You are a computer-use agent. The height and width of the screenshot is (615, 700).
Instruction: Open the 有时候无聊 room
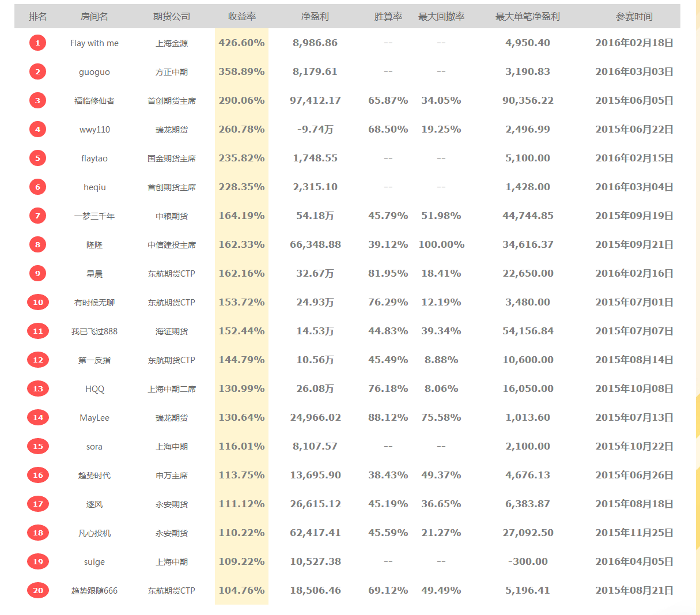pos(94,303)
